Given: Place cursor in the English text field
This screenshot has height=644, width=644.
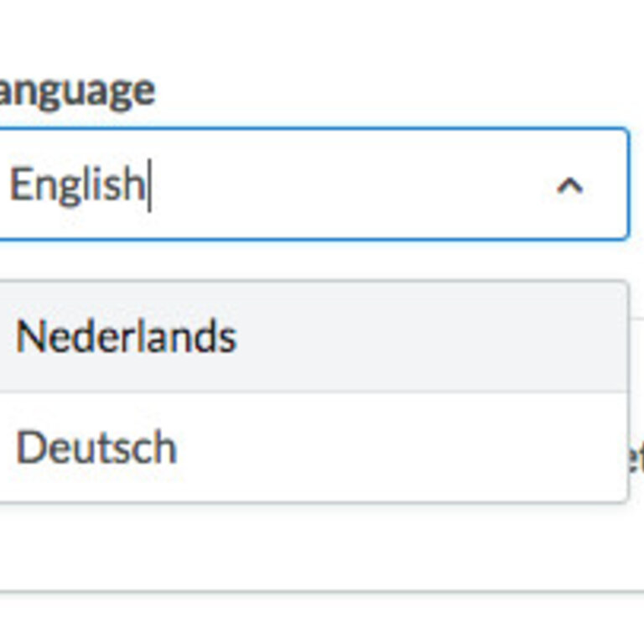Looking at the screenshot, I should 252,184.
